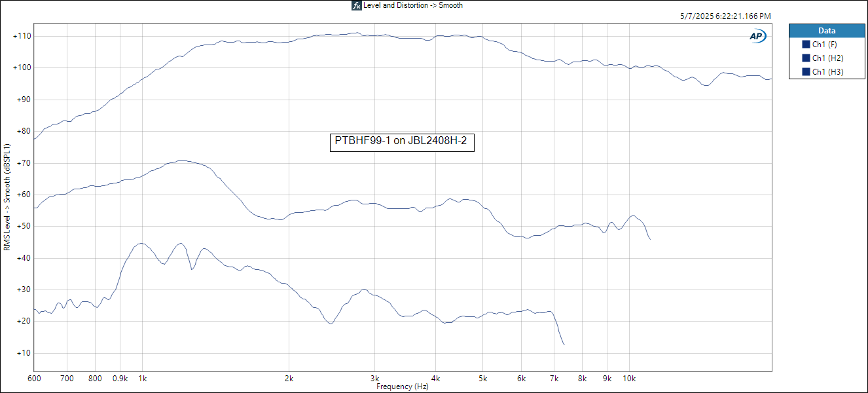Click the AP logo icon
This screenshot has width=868, height=393.
tap(757, 37)
